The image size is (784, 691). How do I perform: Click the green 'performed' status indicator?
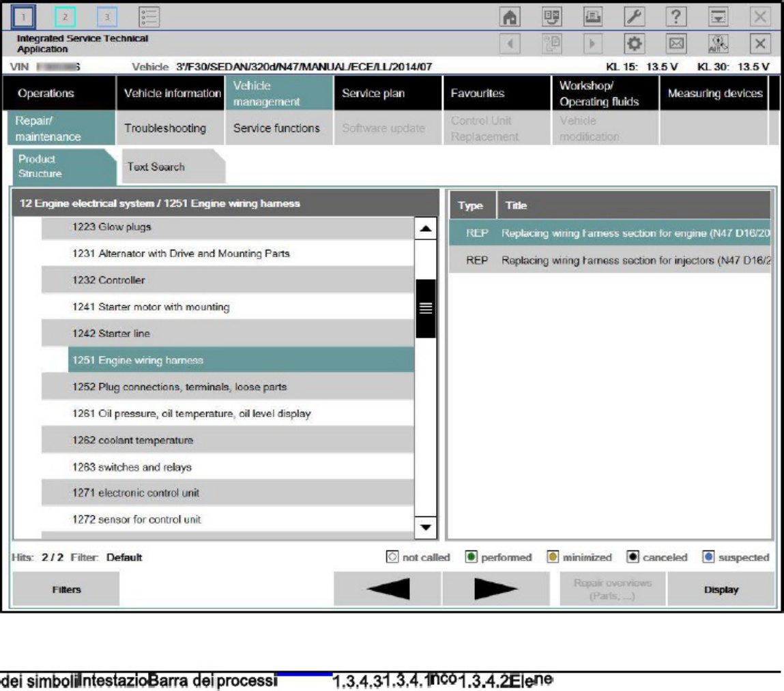pos(471,557)
